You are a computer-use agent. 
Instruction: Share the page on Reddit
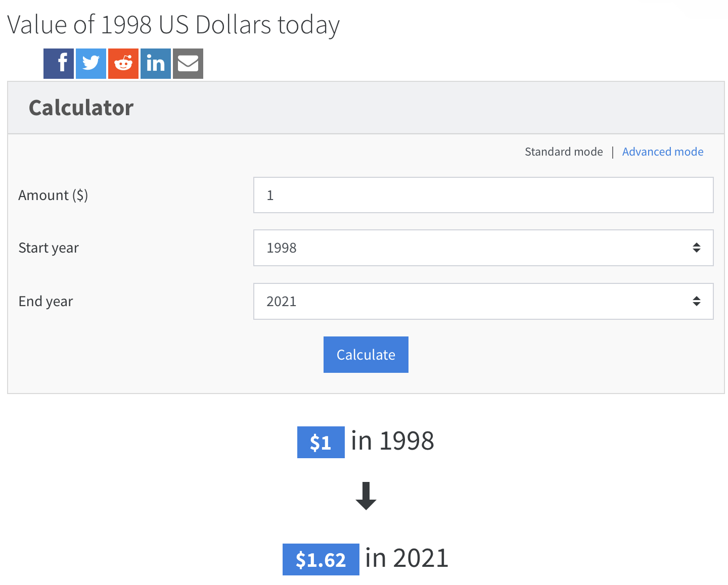coord(123,64)
